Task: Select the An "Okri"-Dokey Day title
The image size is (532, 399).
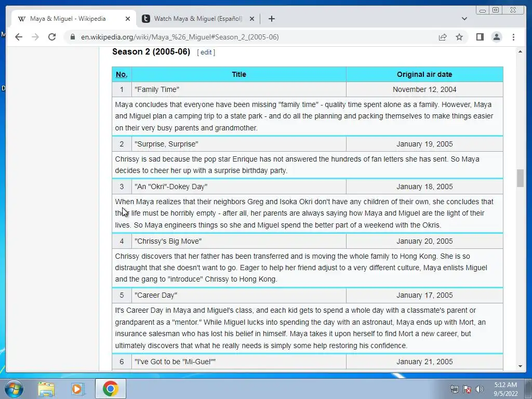Action: click(x=170, y=187)
